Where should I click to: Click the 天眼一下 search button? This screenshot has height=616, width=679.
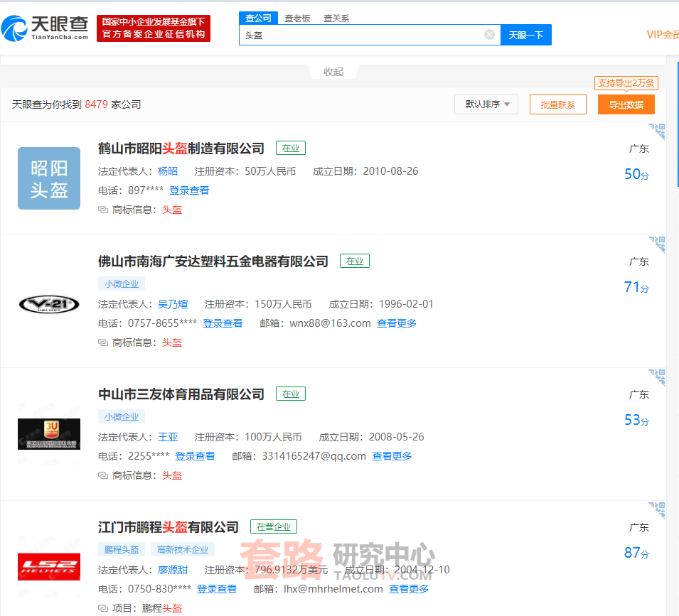(525, 35)
